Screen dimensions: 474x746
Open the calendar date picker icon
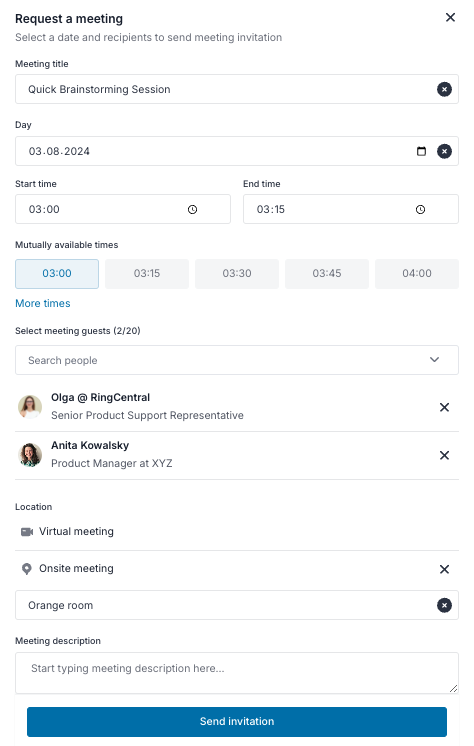pyautogui.click(x=421, y=151)
